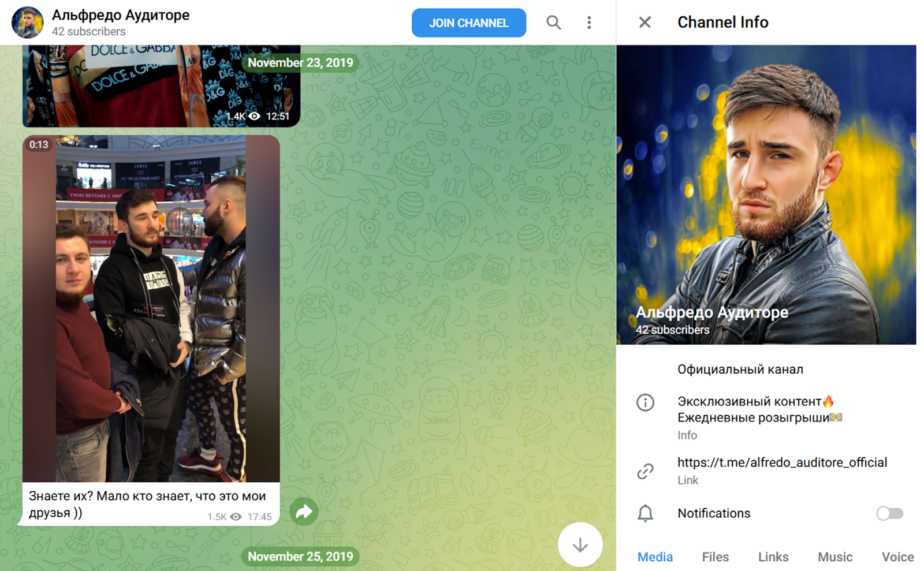Open the Music tab

click(x=834, y=557)
